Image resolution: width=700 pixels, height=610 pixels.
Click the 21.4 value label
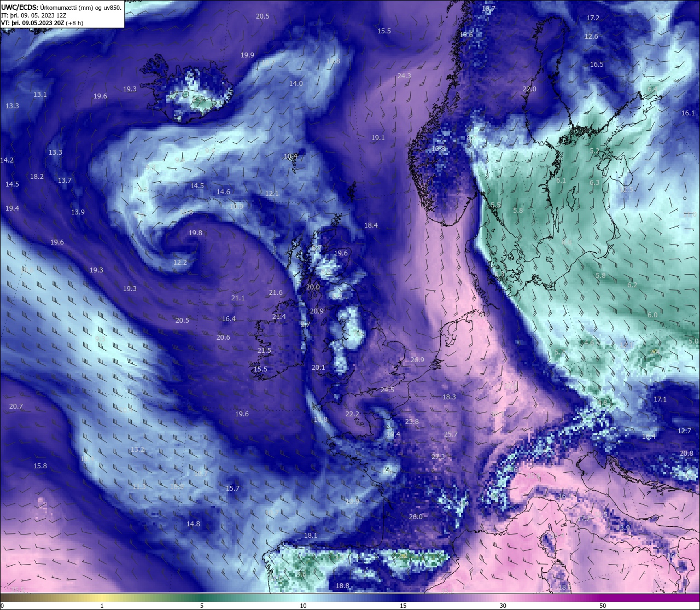[x=279, y=317]
